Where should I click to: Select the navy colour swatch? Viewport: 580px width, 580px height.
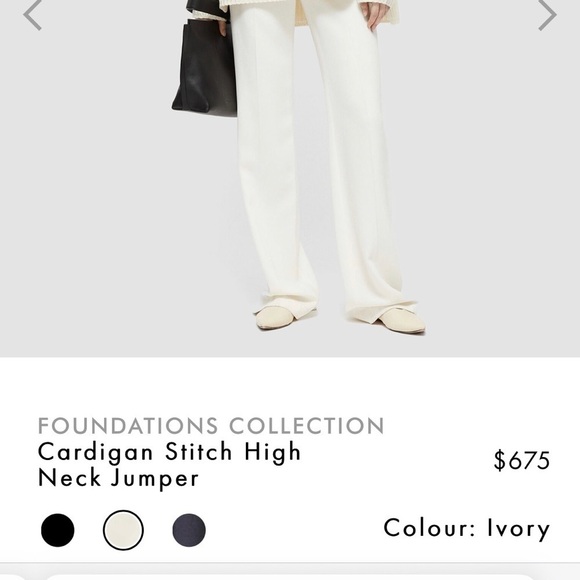[x=189, y=530]
